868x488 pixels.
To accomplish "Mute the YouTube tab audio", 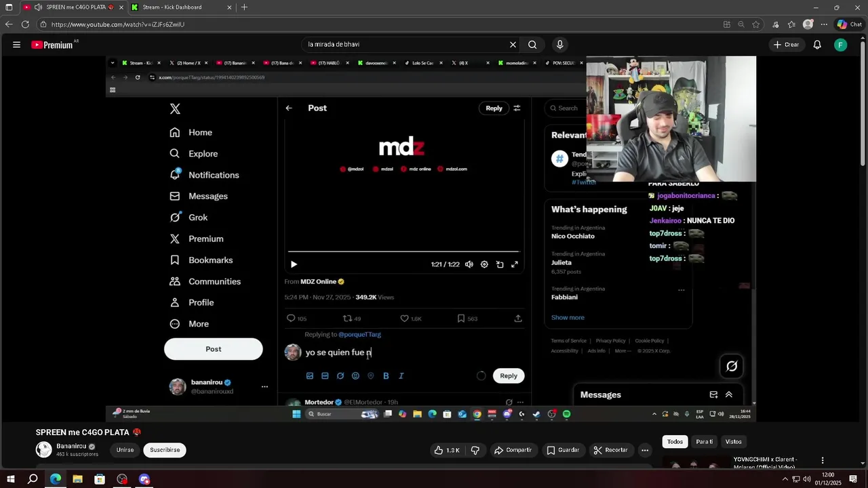I will pyautogui.click(x=38, y=7).
